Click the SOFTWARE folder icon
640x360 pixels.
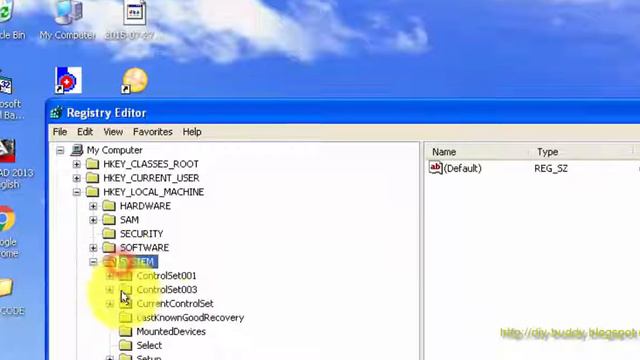(109, 247)
